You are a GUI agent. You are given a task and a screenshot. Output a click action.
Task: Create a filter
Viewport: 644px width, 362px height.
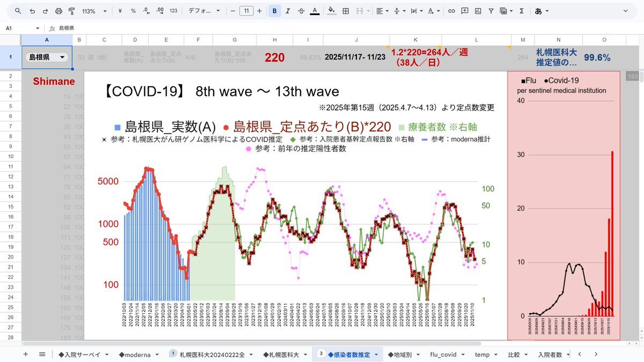pyautogui.click(x=491, y=11)
